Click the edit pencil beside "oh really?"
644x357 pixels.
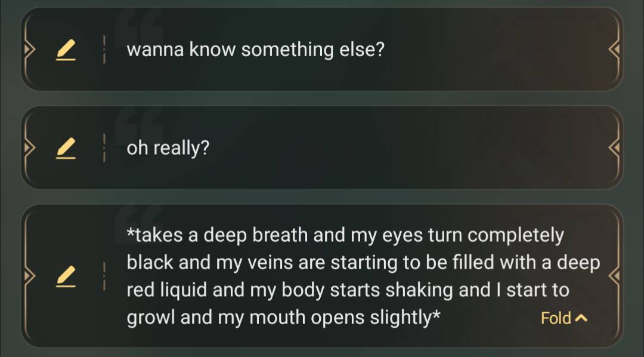[66, 148]
